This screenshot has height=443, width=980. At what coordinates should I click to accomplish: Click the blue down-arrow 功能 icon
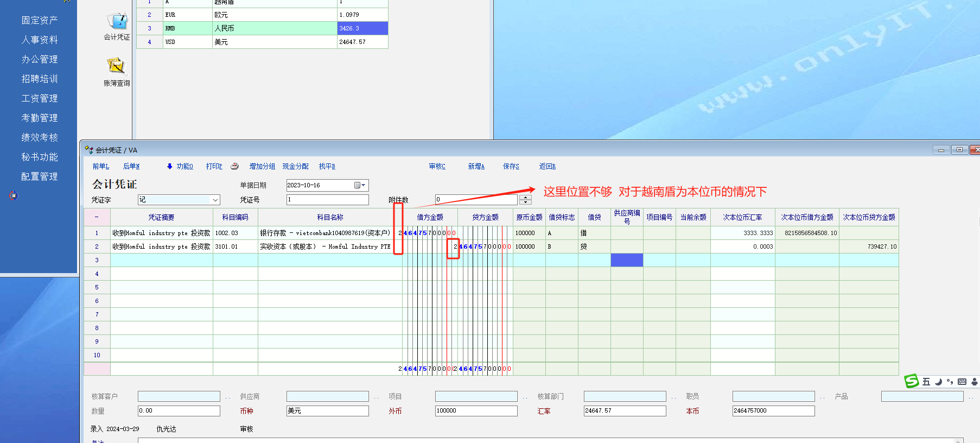click(x=170, y=166)
